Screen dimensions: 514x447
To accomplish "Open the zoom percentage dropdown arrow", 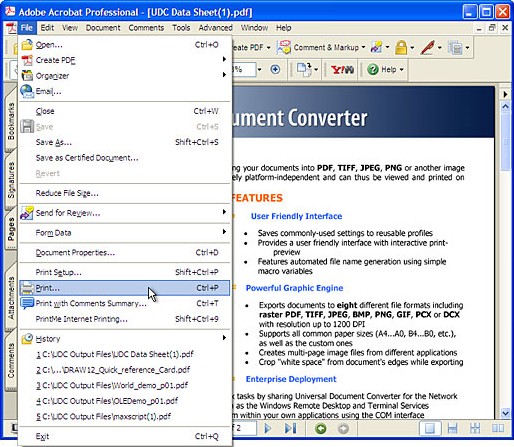I will pos(259,70).
